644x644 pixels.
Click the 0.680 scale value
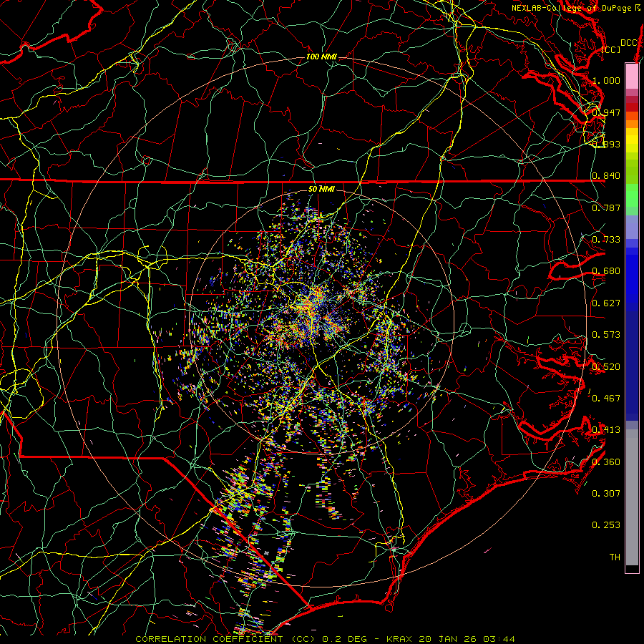tap(606, 271)
